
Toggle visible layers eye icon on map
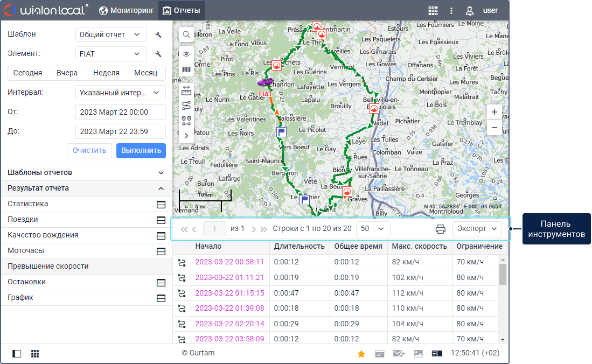click(x=186, y=54)
